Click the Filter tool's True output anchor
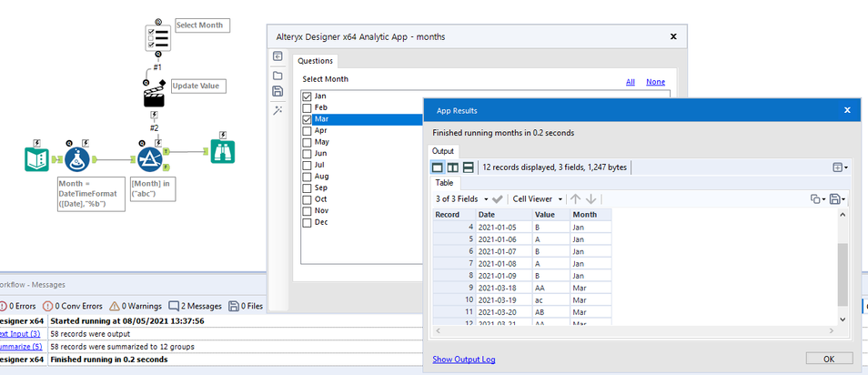The height and width of the screenshot is (375, 868). 167,152
